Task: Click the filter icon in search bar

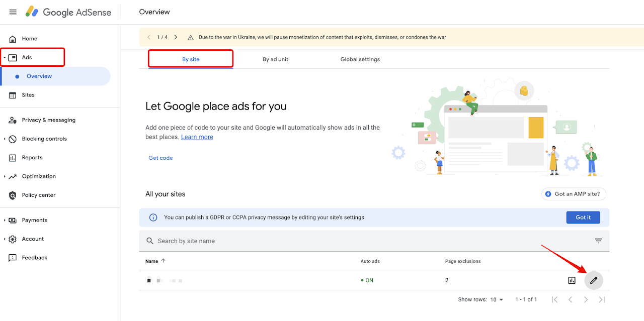Action: 598,241
